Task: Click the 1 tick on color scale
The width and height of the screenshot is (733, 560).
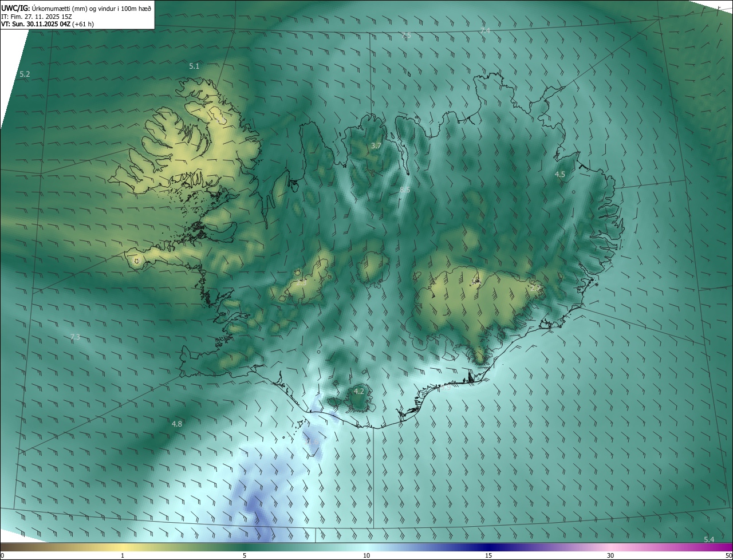Action: point(123,555)
